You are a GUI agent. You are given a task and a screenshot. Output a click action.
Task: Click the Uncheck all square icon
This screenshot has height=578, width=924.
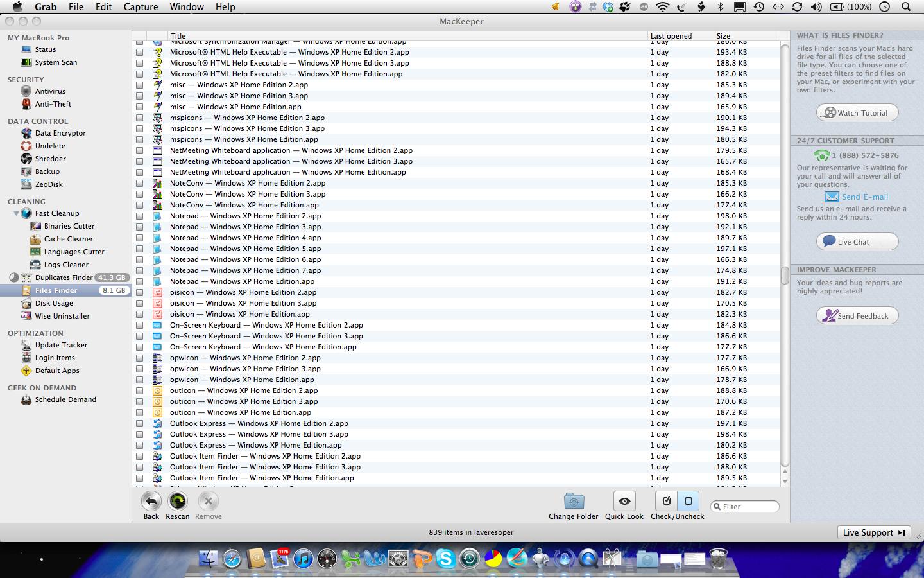[689, 501]
